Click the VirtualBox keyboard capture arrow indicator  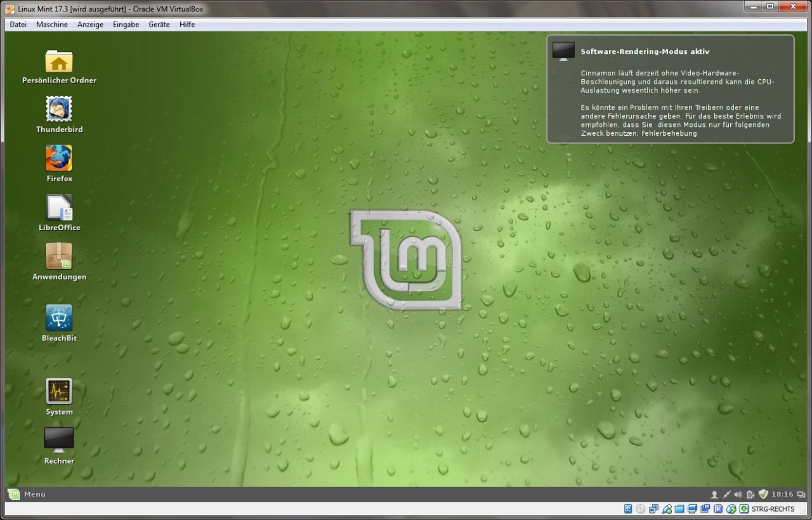pyautogui.click(x=744, y=509)
